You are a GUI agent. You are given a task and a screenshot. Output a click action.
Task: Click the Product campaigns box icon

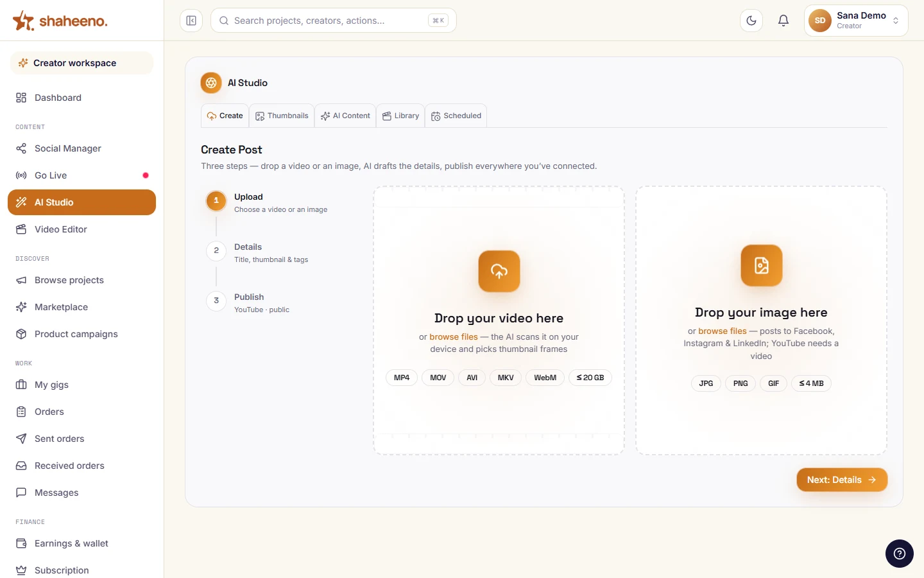pyautogui.click(x=21, y=334)
